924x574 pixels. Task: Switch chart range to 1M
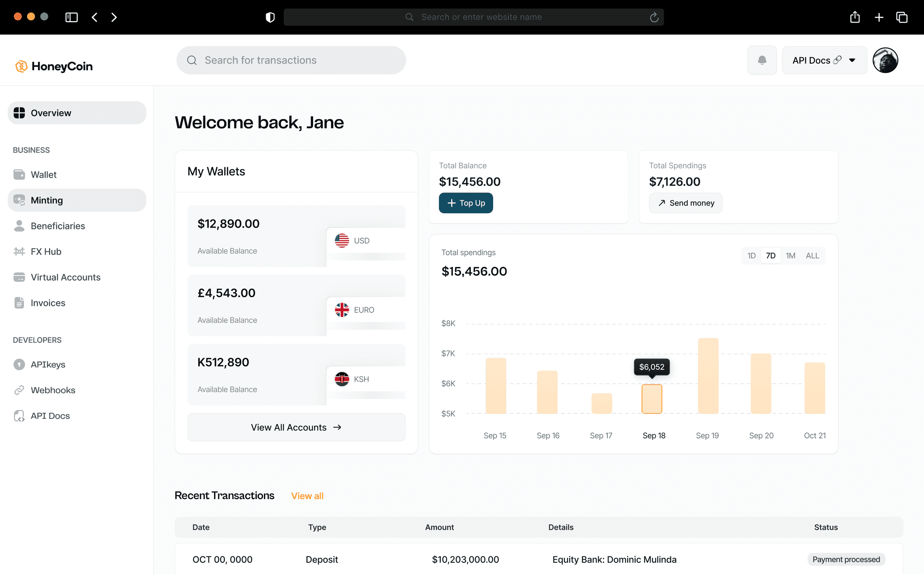pos(790,256)
